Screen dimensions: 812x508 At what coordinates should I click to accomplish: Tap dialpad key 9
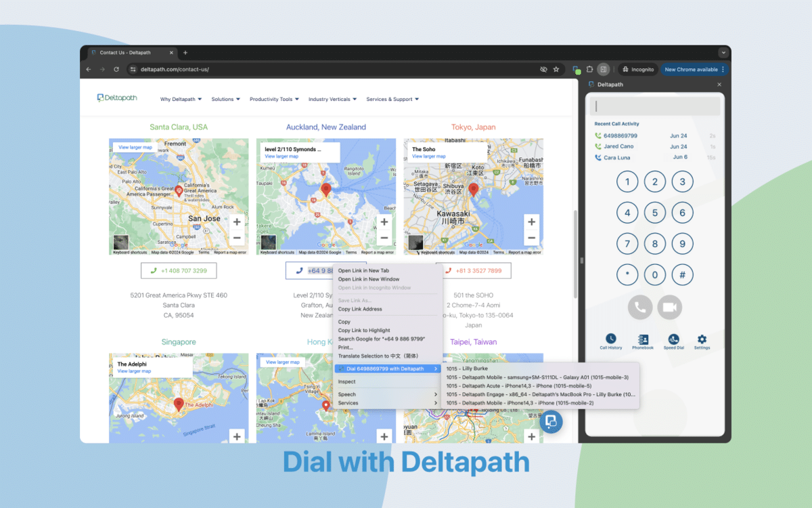point(682,244)
